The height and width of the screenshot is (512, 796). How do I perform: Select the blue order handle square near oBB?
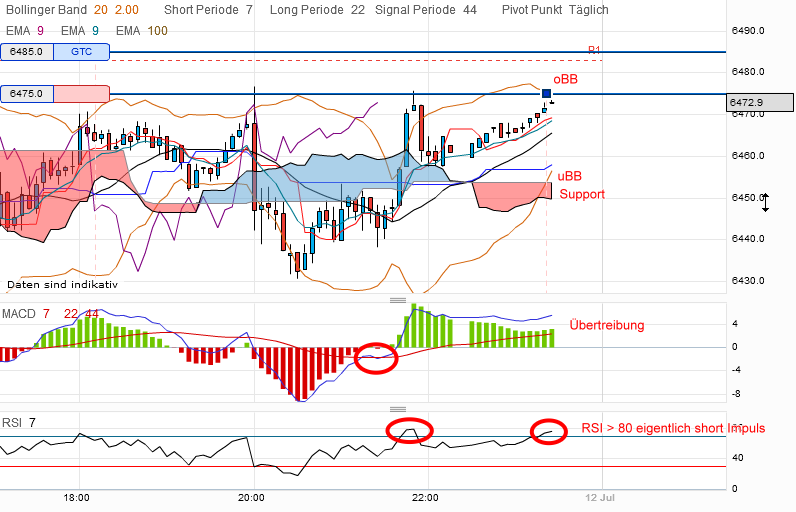pyautogui.click(x=546, y=93)
